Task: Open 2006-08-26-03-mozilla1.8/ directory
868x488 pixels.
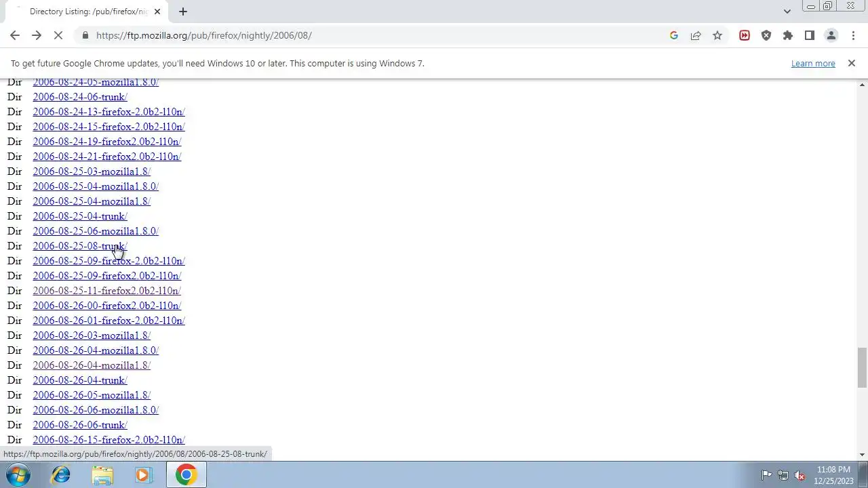Action: coord(92,335)
